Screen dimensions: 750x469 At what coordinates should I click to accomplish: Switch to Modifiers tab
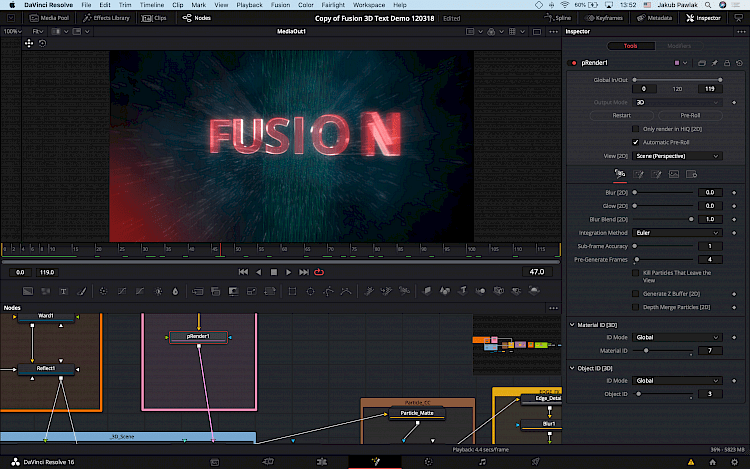tap(679, 46)
